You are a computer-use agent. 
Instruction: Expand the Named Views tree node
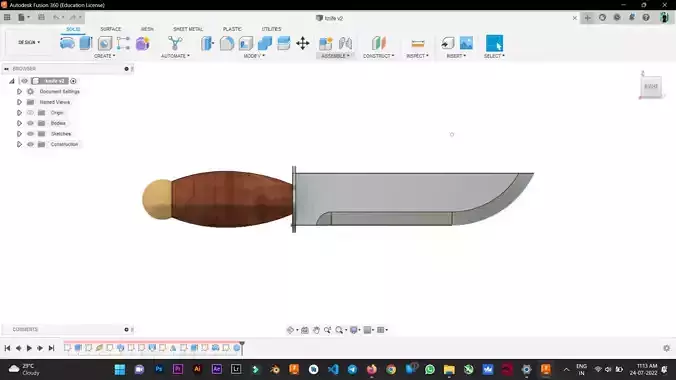19,102
